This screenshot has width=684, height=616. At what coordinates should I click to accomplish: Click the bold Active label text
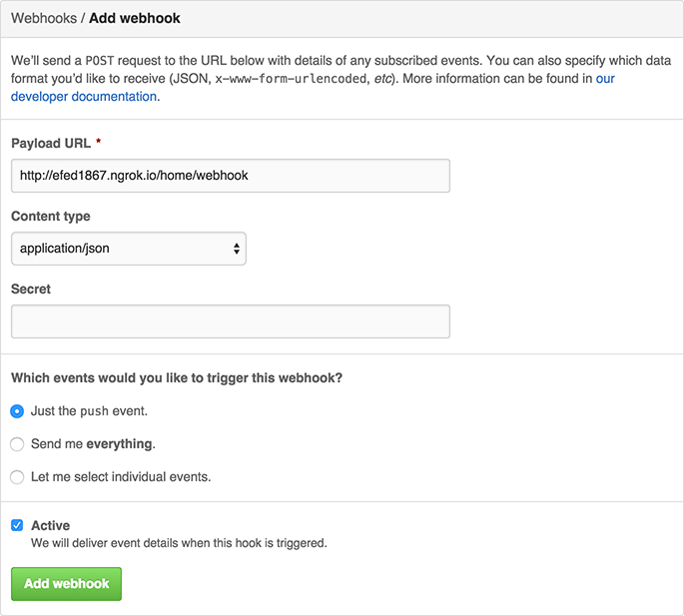51,525
